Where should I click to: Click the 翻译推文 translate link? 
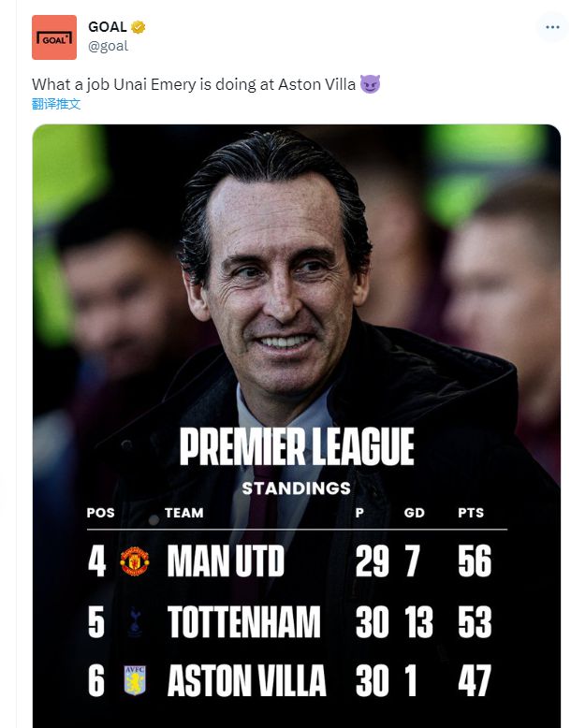(56, 104)
